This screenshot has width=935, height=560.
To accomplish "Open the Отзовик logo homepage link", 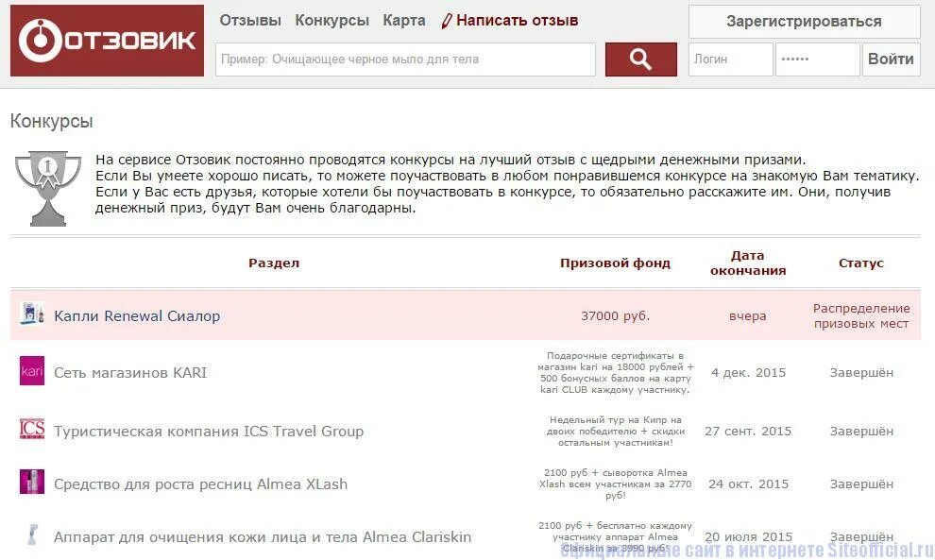I will click(x=107, y=41).
